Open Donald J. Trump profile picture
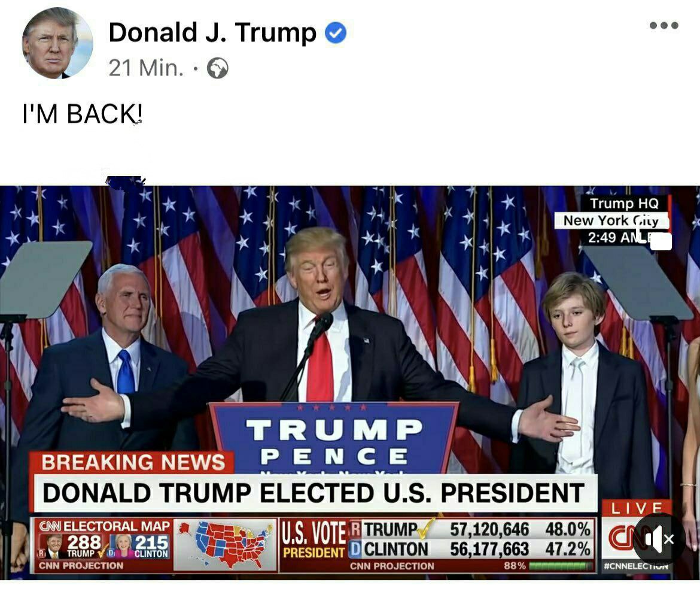The image size is (700, 591). (57, 43)
